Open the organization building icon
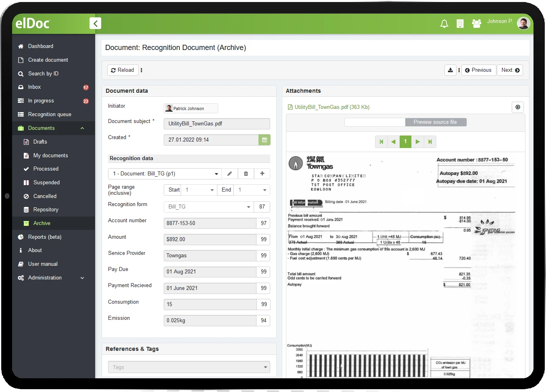The height and width of the screenshot is (392, 546). pyautogui.click(x=460, y=24)
